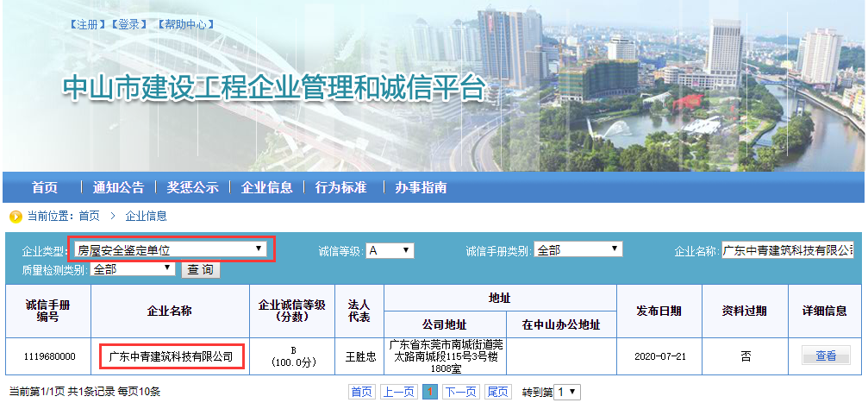868x409 pixels.
Task: Click the 查看 details button in row
Action: click(x=826, y=356)
